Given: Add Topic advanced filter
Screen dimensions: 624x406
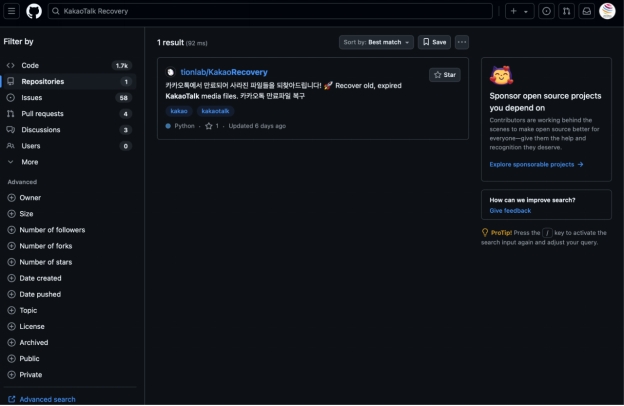Looking at the screenshot, I should [22, 310].
